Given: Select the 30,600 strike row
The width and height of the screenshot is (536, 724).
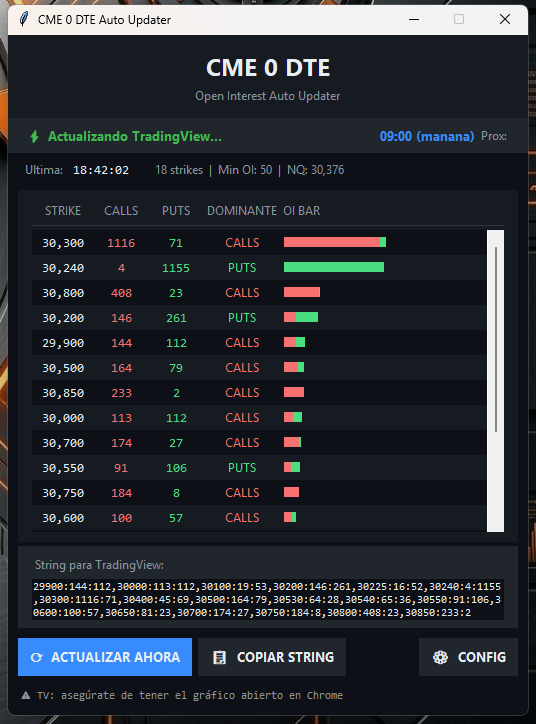Looking at the screenshot, I should 259,518.
